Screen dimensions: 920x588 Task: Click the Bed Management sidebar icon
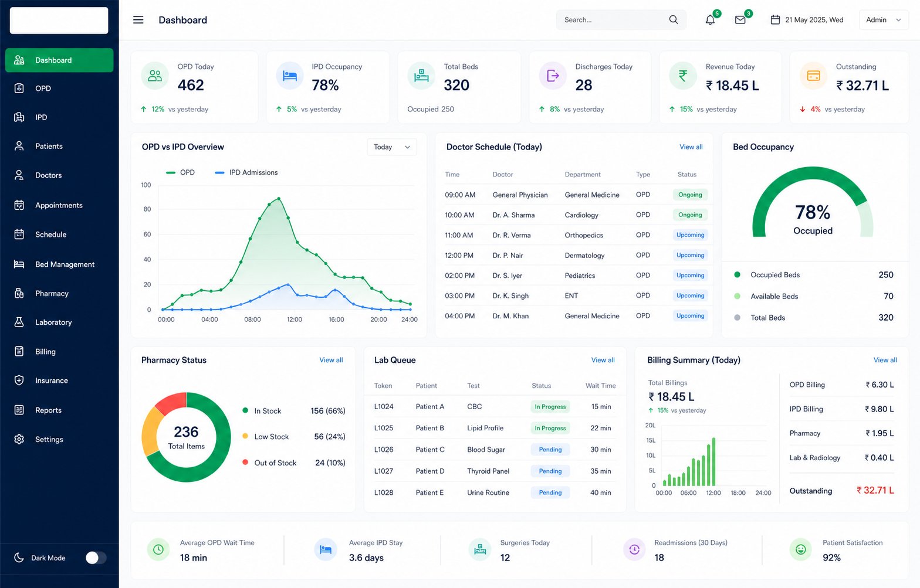click(x=19, y=264)
